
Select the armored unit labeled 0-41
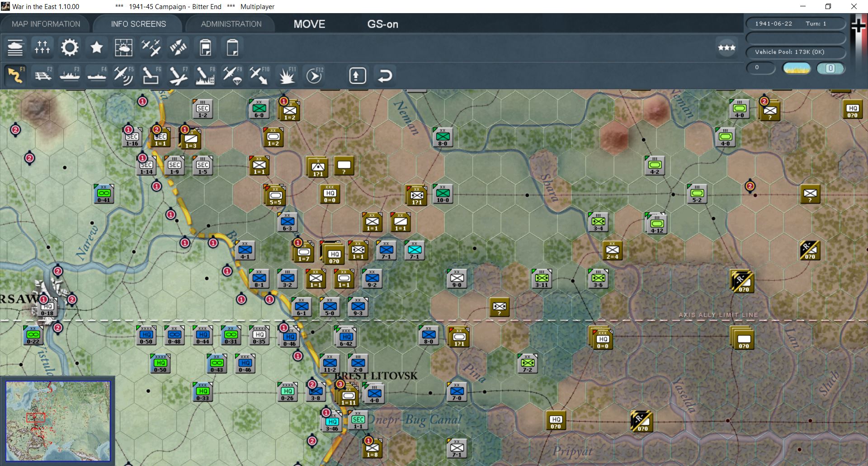click(104, 194)
